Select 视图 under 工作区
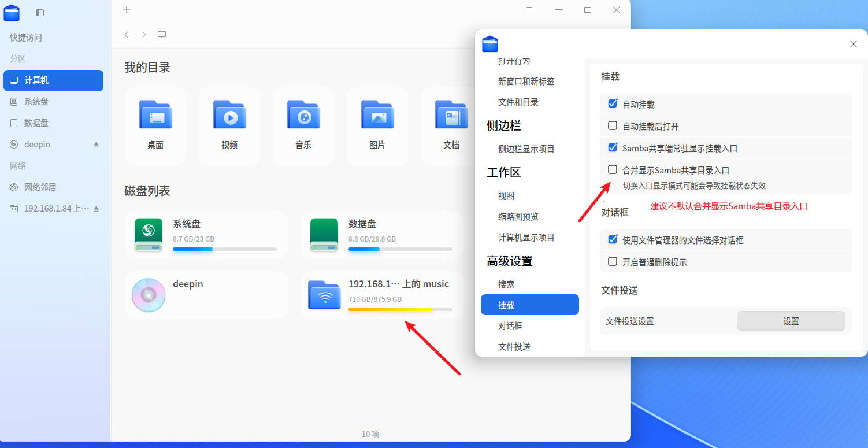 [506, 196]
